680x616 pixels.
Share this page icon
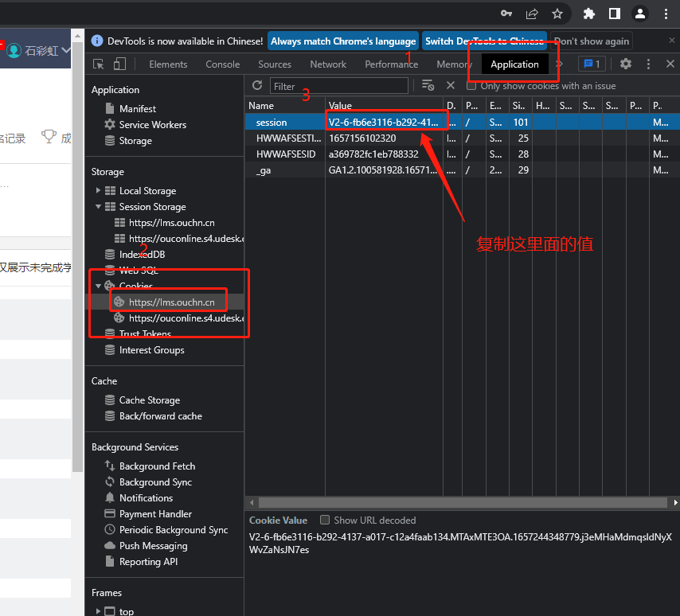click(x=532, y=14)
